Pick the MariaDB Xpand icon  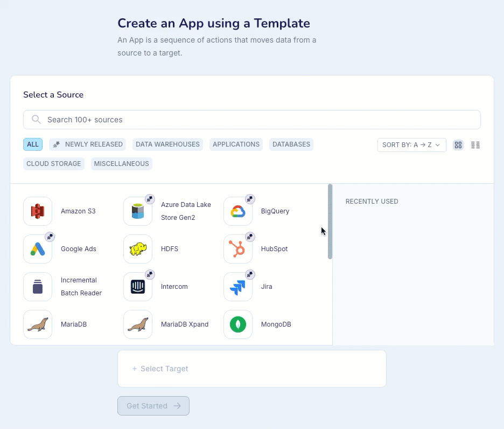coord(138,324)
